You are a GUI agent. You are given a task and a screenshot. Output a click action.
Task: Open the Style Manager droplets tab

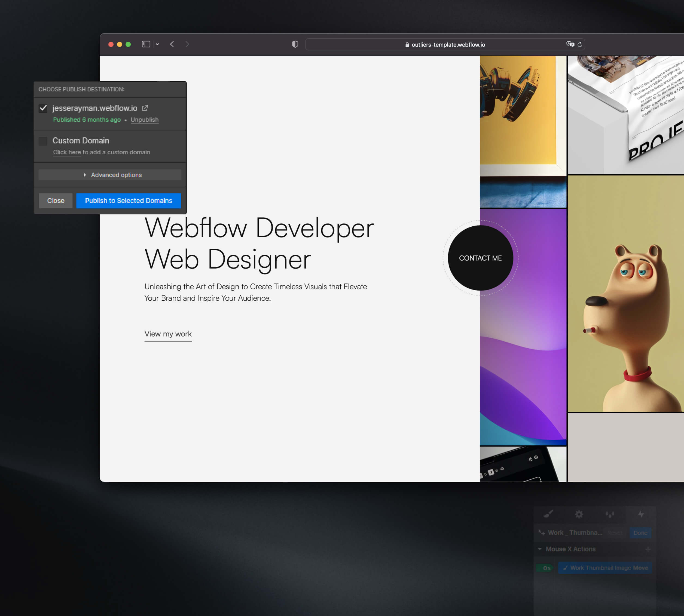pyautogui.click(x=610, y=514)
